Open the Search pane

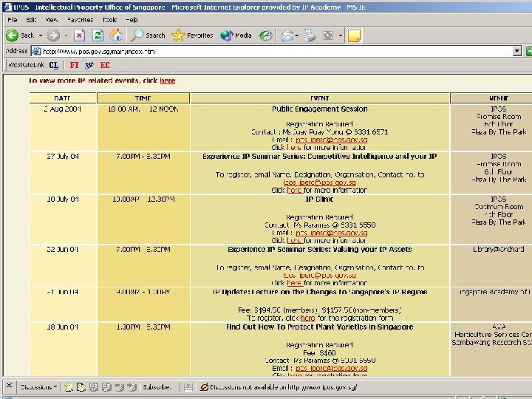pos(148,35)
